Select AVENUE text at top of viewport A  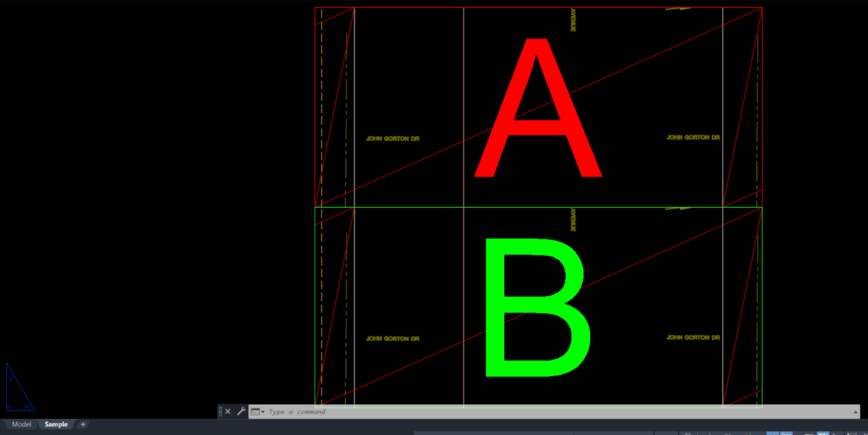click(x=572, y=20)
